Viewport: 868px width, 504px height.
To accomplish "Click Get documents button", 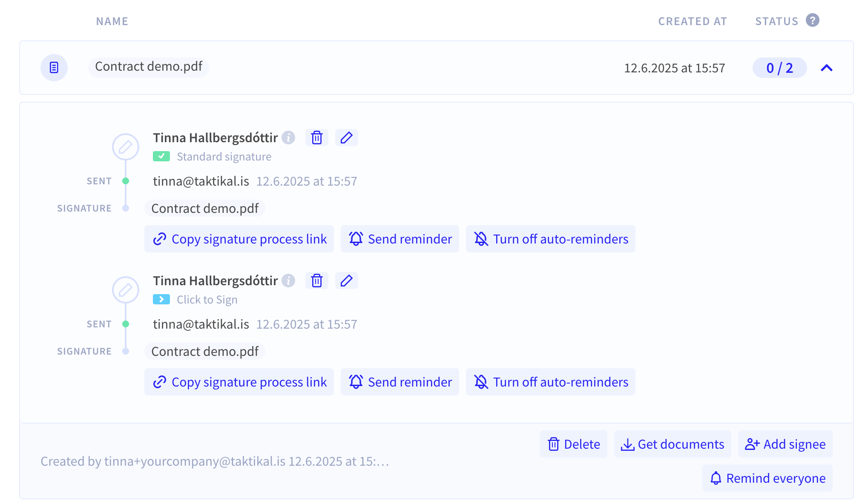I will pyautogui.click(x=673, y=444).
